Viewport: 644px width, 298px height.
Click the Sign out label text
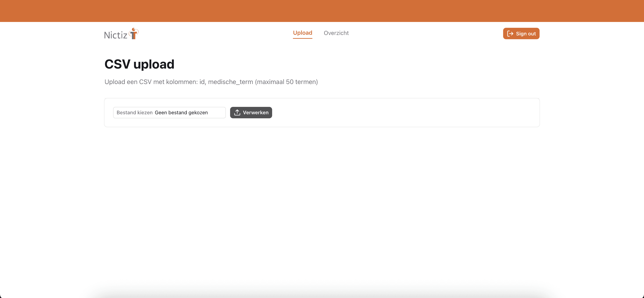(x=526, y=33)
